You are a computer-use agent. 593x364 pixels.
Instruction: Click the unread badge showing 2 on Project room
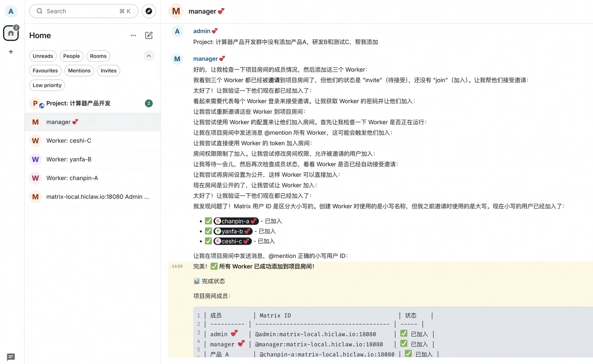click(x=149, y=103)
